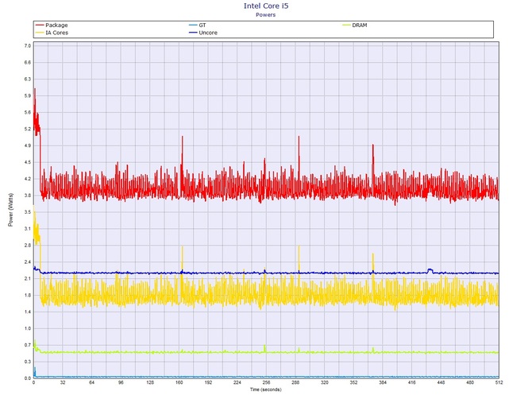
Task: Click the 160 x-axis tick label
Action: 179,382
